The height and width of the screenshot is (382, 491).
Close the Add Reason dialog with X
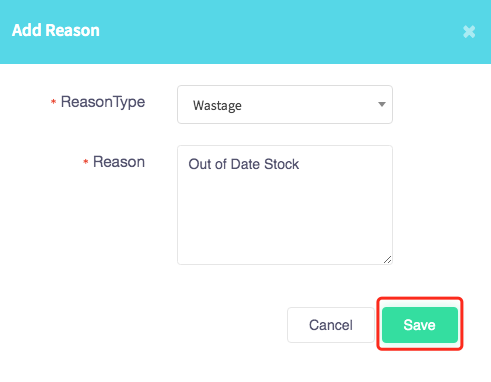(x=469, y=32)
